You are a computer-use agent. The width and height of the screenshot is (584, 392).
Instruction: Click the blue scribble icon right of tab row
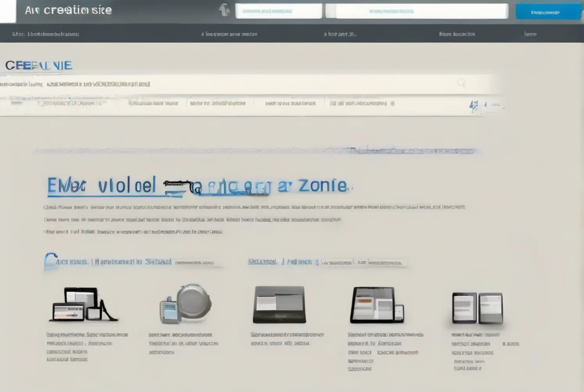474,105
